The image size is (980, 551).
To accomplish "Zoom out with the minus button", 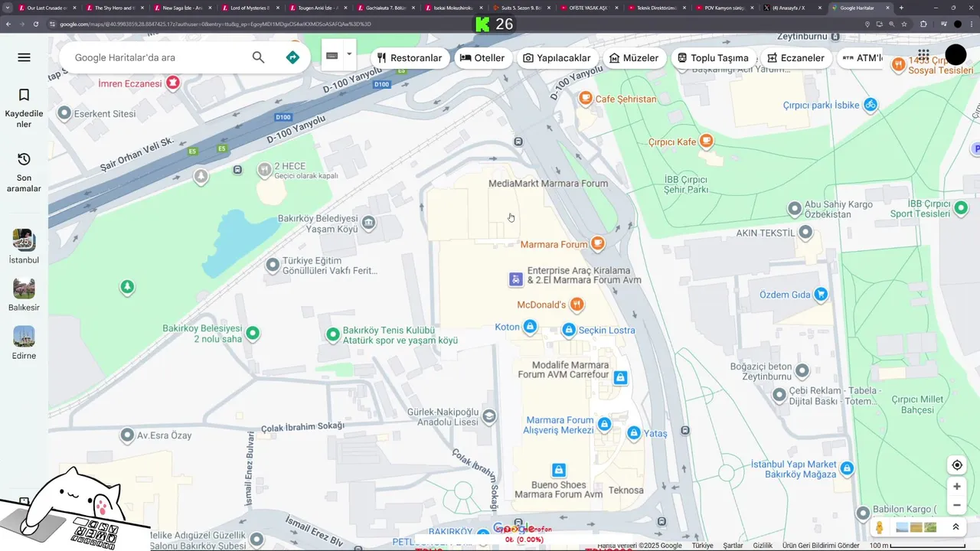I will click(x=956, y=505).
